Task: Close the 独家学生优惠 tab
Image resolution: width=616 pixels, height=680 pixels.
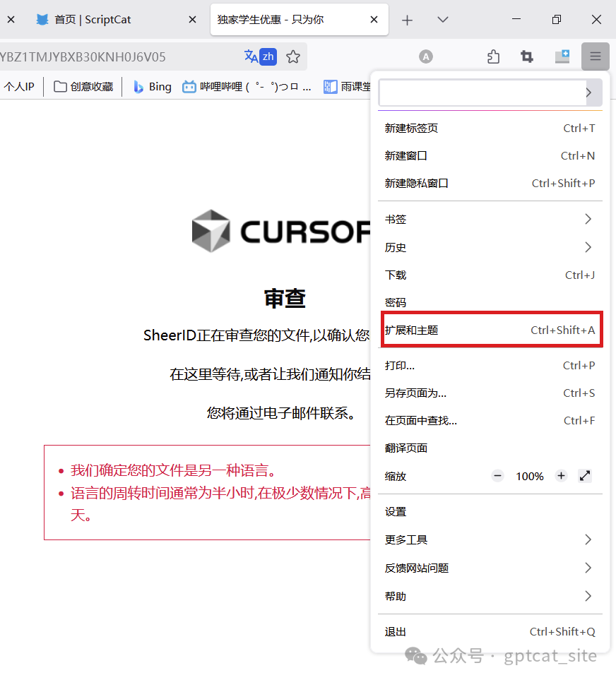Action: point(374,20)
